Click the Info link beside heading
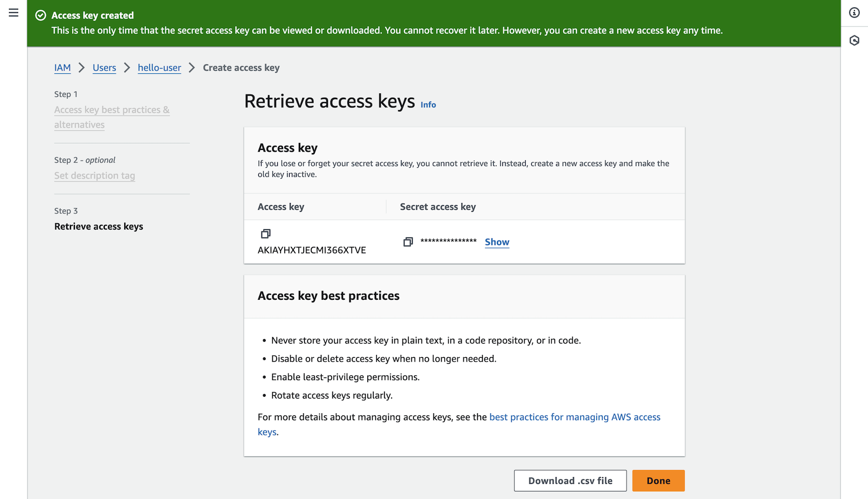 [x=428, y=105]
